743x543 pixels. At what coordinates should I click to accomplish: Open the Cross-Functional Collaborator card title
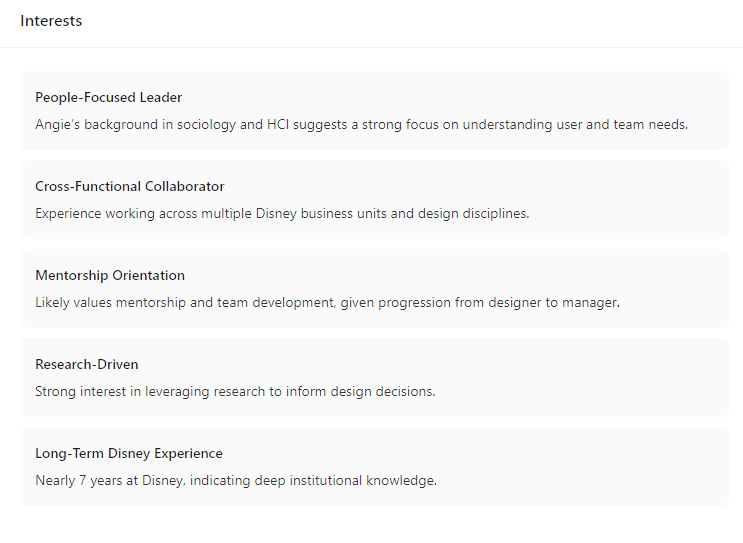click(x=129, y=186)
